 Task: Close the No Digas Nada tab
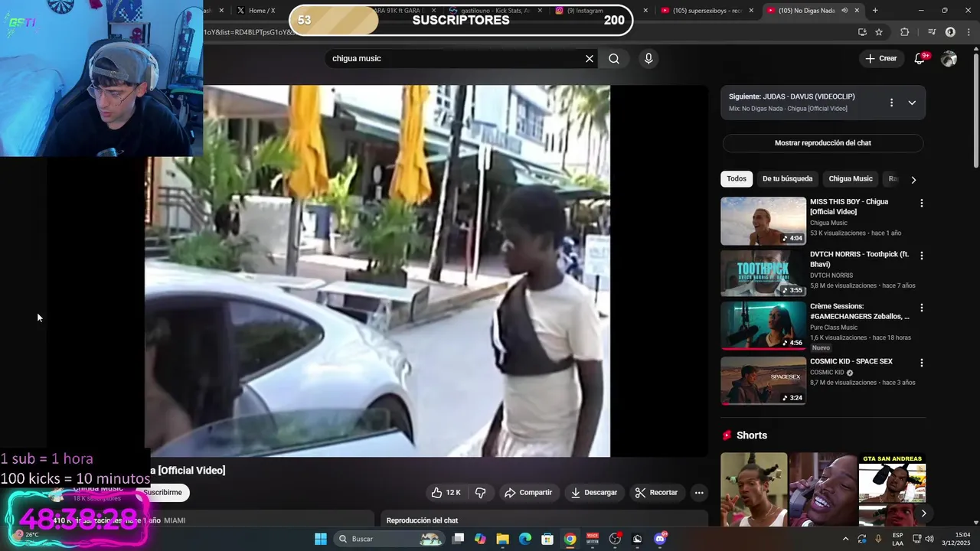pyautogui.click(x=857, y=11)
